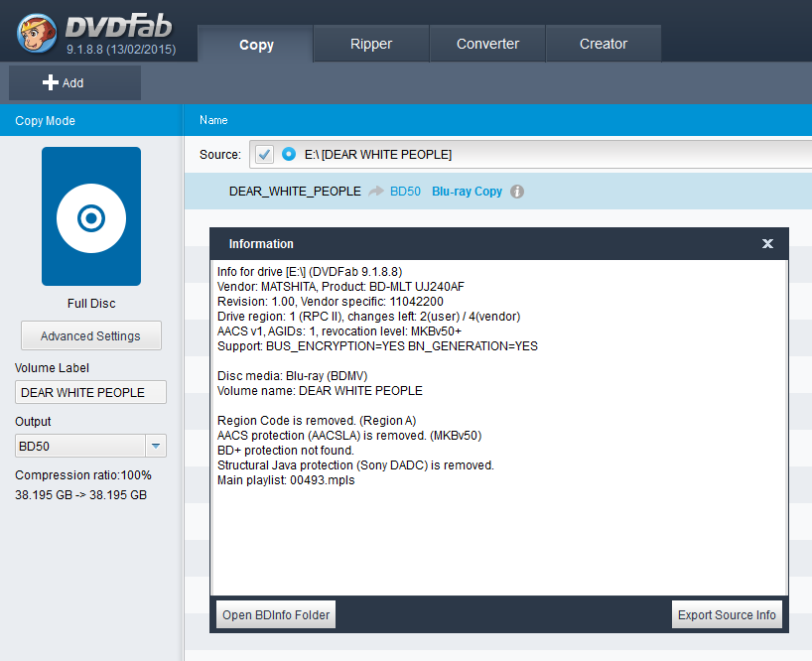Click the Full Disc copy mode icon
This screenshot has height=661, width=812.
91,216
